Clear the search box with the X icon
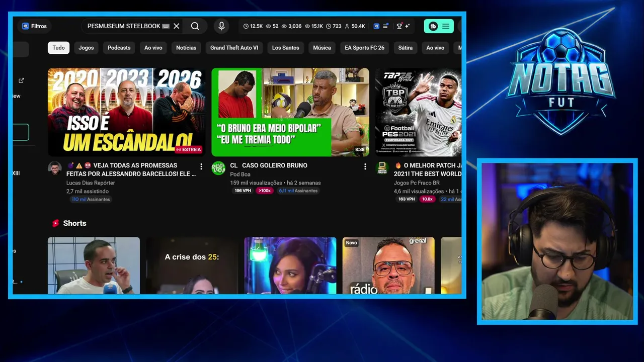644x362 pixels. pyautogui.click(x=177, y=26)
